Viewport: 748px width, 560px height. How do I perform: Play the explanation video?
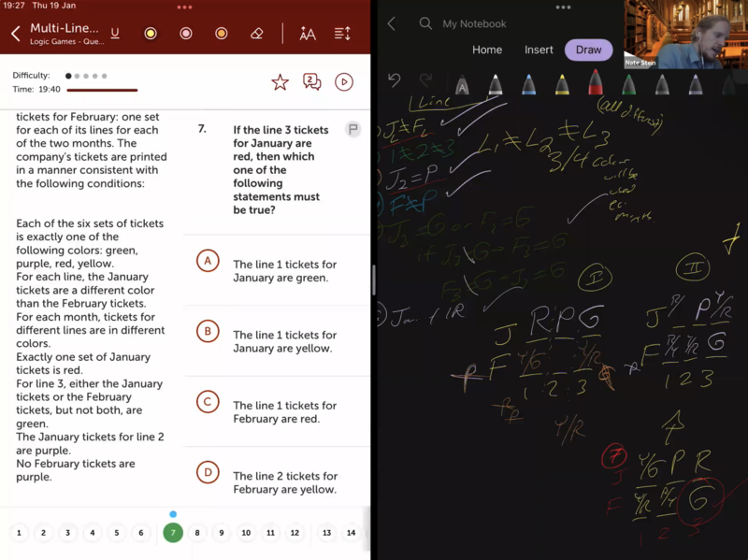tap(344, 82)
